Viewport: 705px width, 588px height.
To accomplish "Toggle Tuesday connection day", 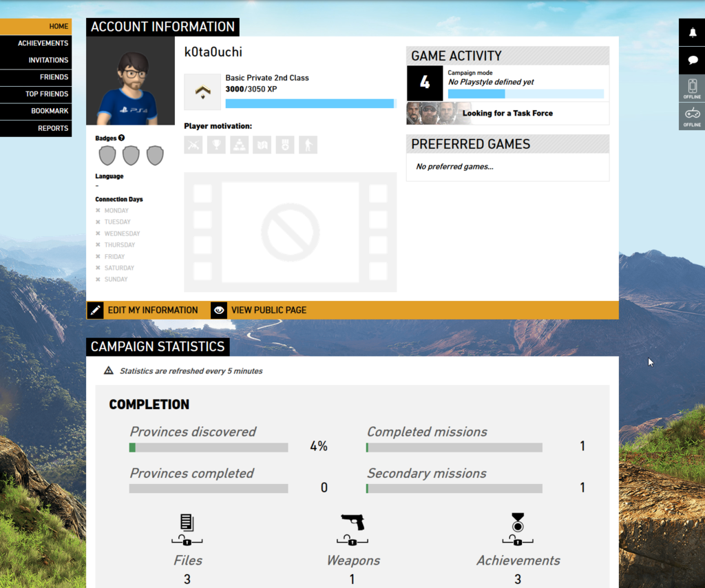I will click(113, 222).
